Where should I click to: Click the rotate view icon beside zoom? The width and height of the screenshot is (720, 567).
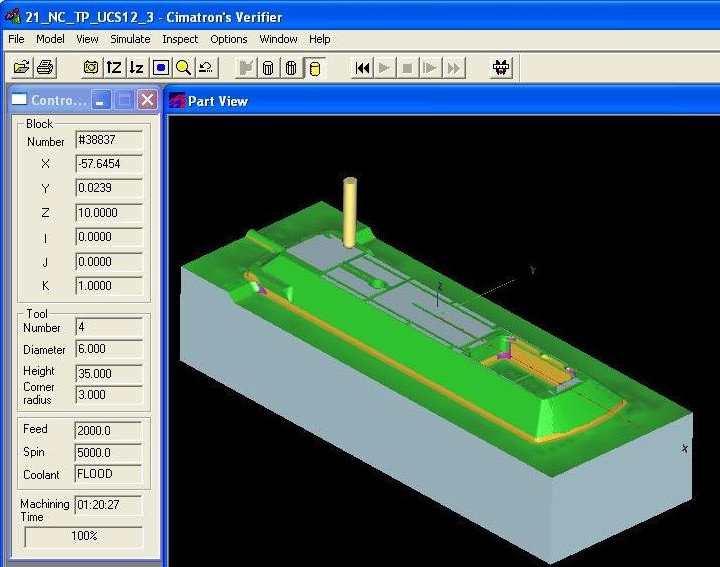pos(206,67)
